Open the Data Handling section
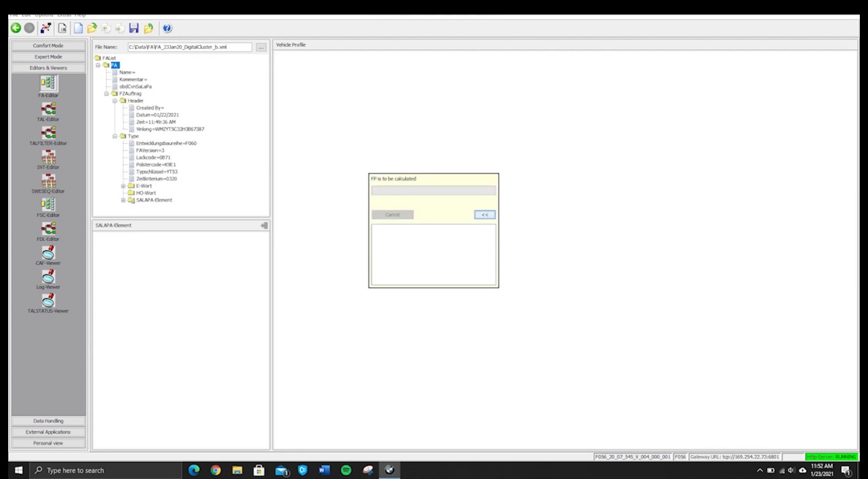 coord(48,421)
